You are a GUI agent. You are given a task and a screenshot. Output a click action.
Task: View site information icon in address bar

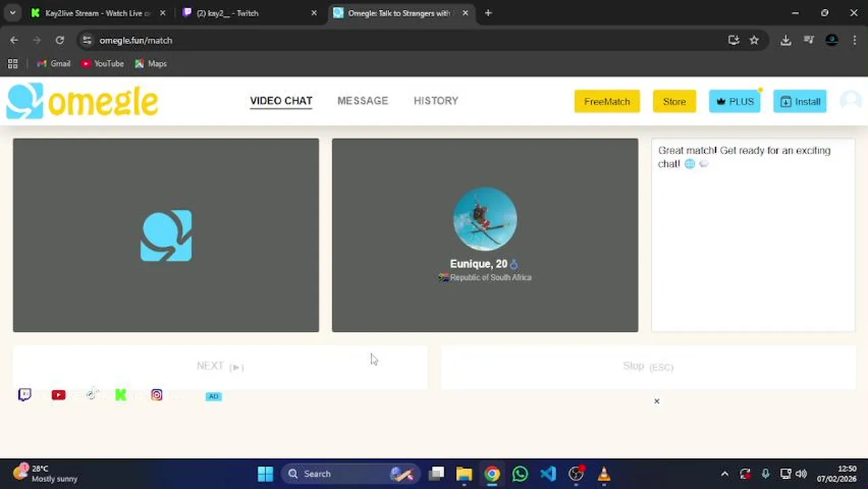click(87, 40)
